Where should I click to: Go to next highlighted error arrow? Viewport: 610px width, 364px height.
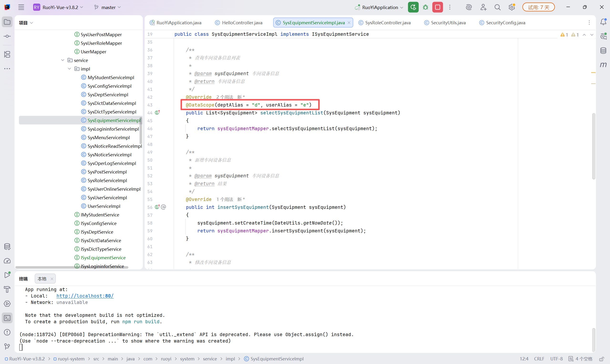coord(592,35)
